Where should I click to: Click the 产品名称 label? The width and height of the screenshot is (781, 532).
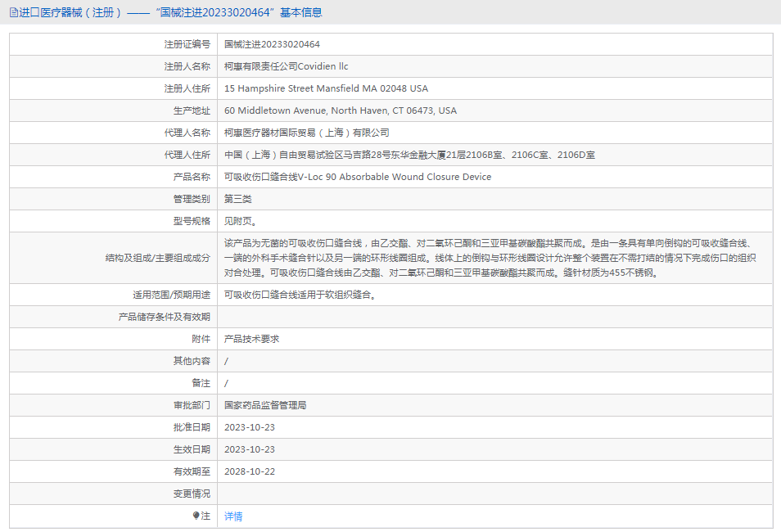tap(192, 177)
